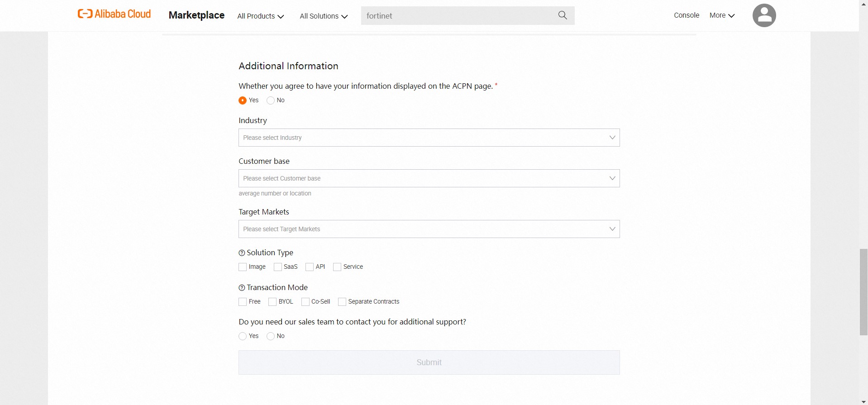This screenshot has height=405, width=868.
Task: Open the More menu
Action: pos(722,15)
